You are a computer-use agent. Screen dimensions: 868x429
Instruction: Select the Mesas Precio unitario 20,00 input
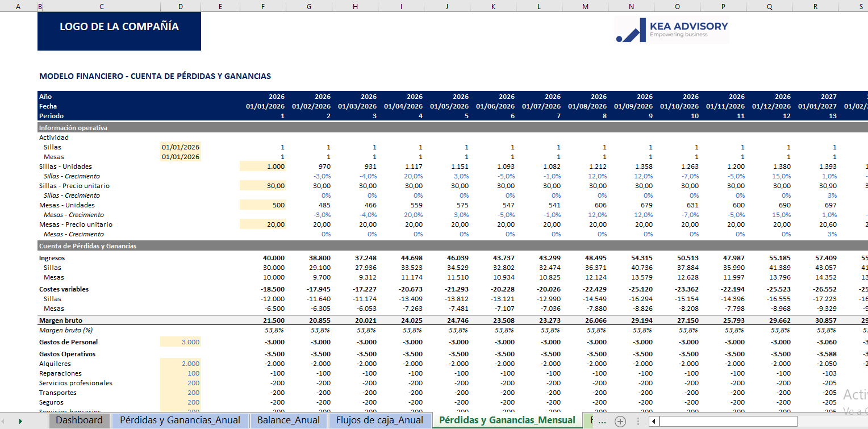[x=262, y=224]
